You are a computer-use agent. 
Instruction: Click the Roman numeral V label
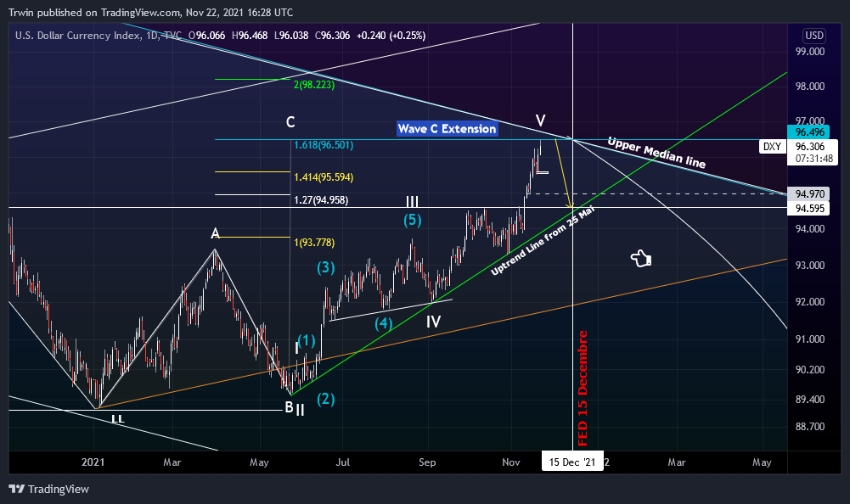click(540, 120)
